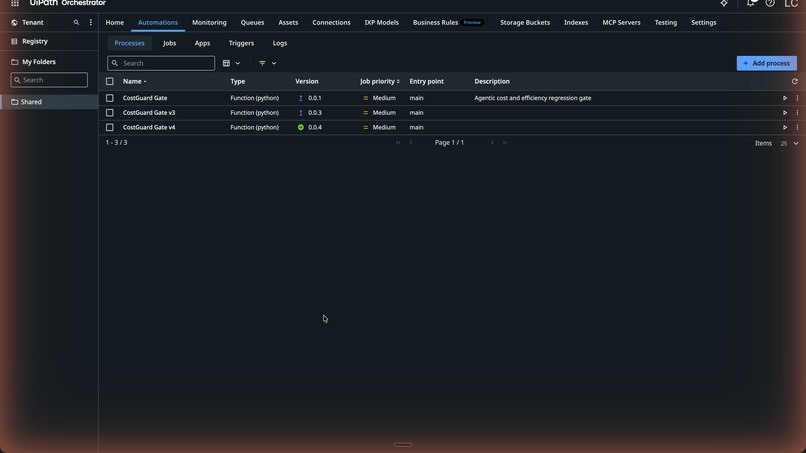The width and height of the screenshot is (806, 453).
Task: Open the Tenant more options menu
Action: click(x=90, y=23)
